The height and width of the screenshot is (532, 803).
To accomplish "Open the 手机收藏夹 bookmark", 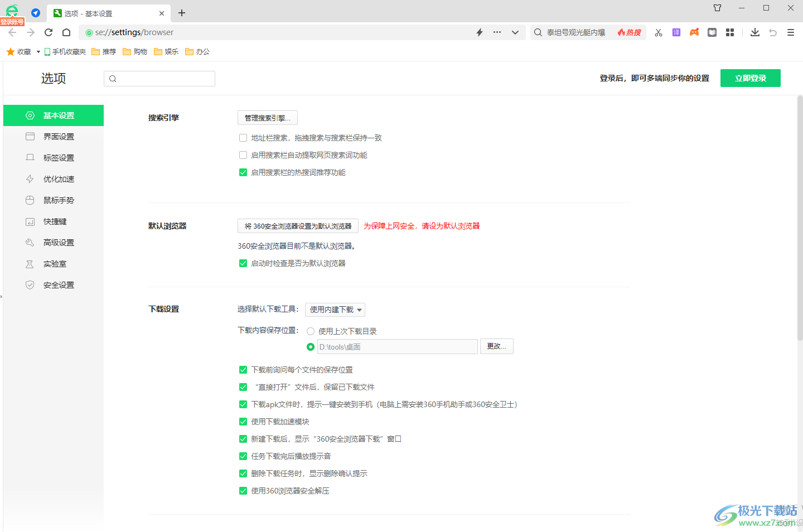I will (x=65, y=52).
